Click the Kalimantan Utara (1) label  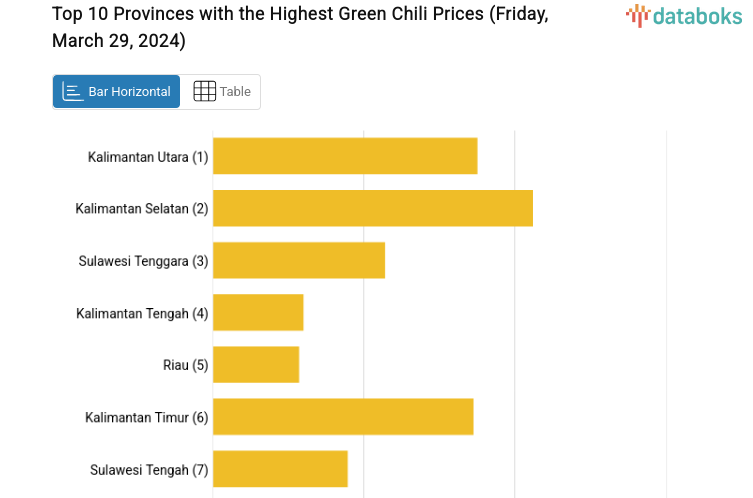click(x=148, y=157)
